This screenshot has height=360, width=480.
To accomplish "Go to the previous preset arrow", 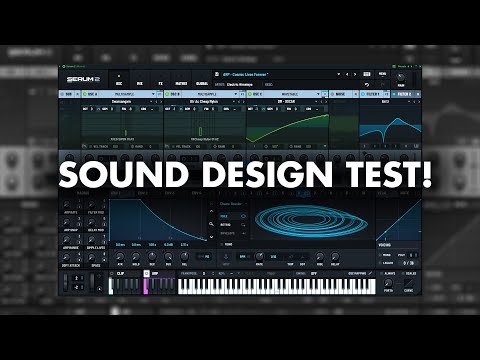I will (347, 74).
